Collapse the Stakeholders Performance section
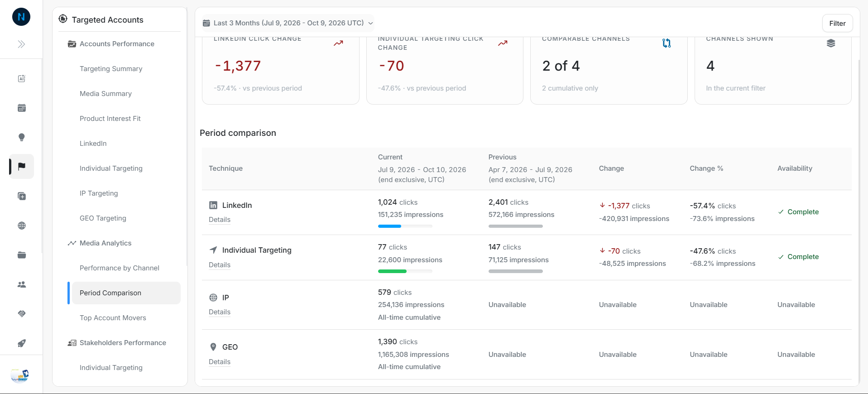The image size is (868, 394). [x=123, y=343]
